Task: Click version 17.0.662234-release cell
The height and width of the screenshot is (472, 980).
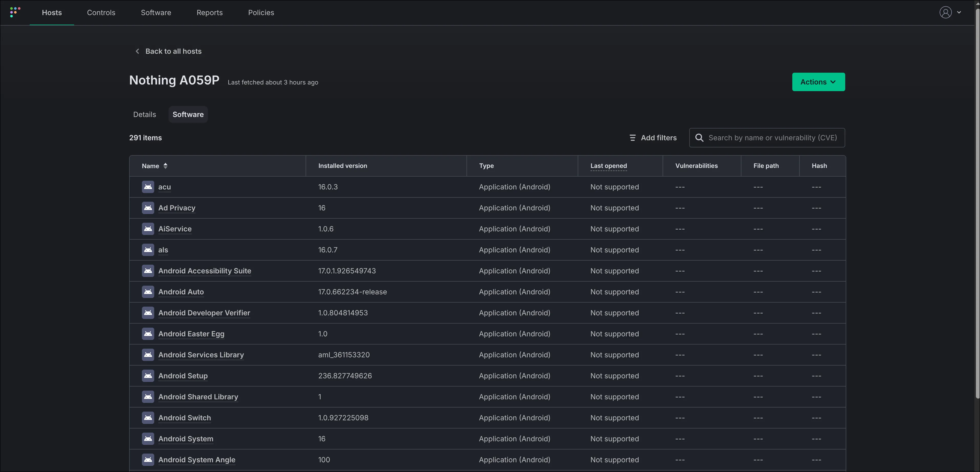Action: pyautogui.click(x=352, y=292)
